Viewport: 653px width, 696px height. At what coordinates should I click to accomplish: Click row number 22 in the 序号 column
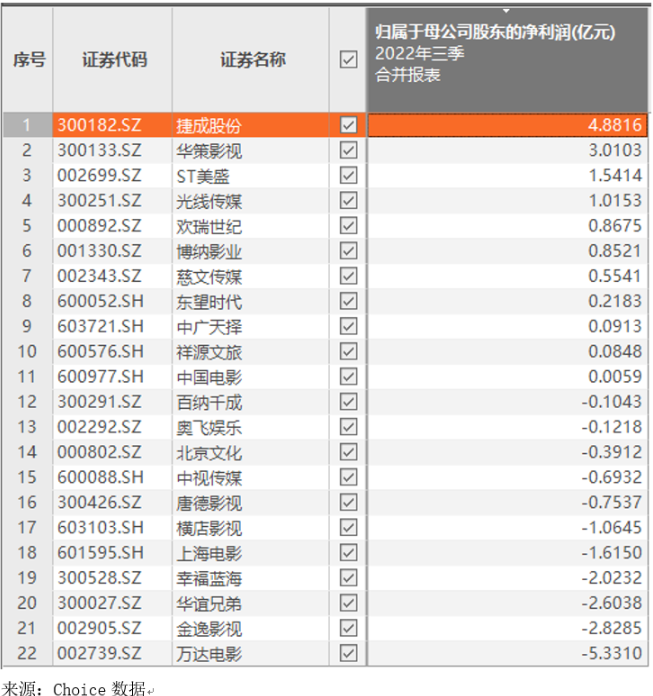coord(27,653)
